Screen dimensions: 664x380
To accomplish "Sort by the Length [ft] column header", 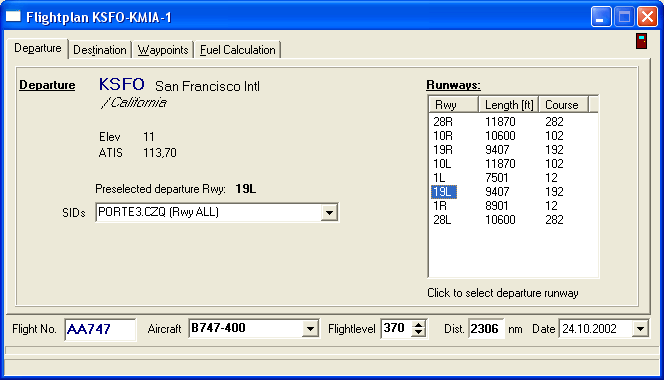I will (x=509, y=105).
